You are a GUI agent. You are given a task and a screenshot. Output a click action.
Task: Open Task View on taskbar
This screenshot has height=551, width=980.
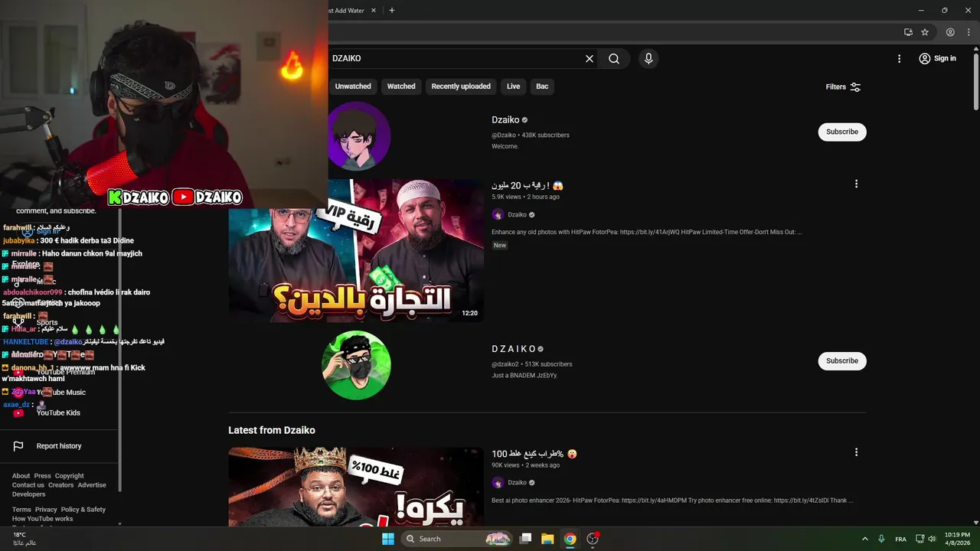tap(525, 539)
